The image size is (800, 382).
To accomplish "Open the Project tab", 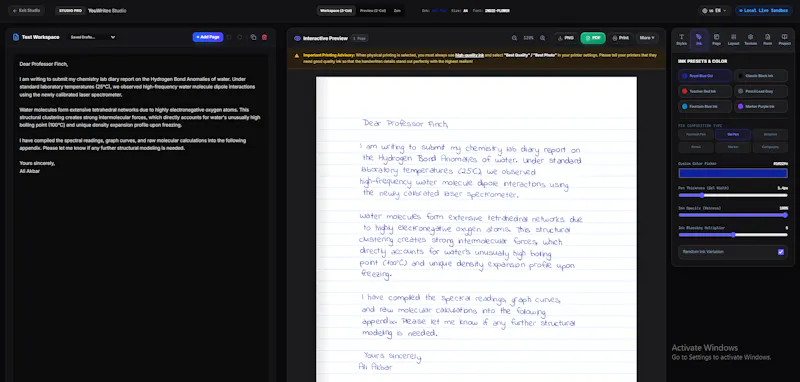I will pos(784,40).
